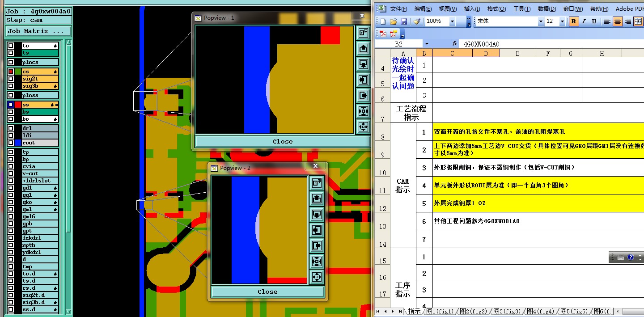
Task: Click the help question mark icon
Action: (631, 257)
